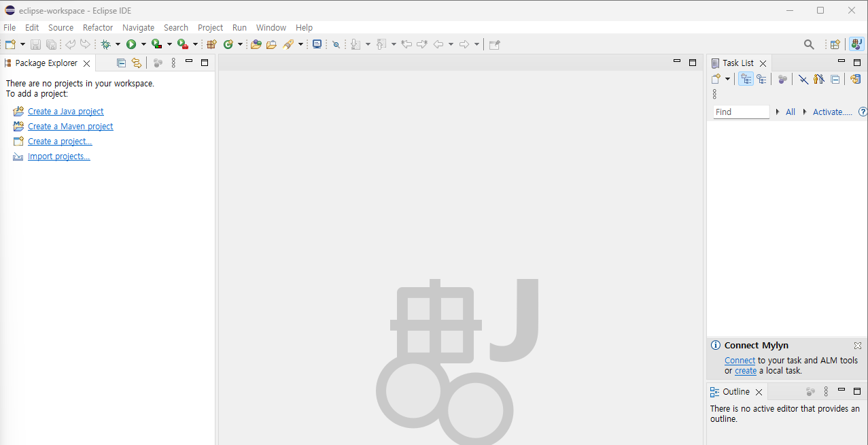Screen dimensions: 868x445
Task: Open the Coverage dropdown arrow
Action: [169, 44]
